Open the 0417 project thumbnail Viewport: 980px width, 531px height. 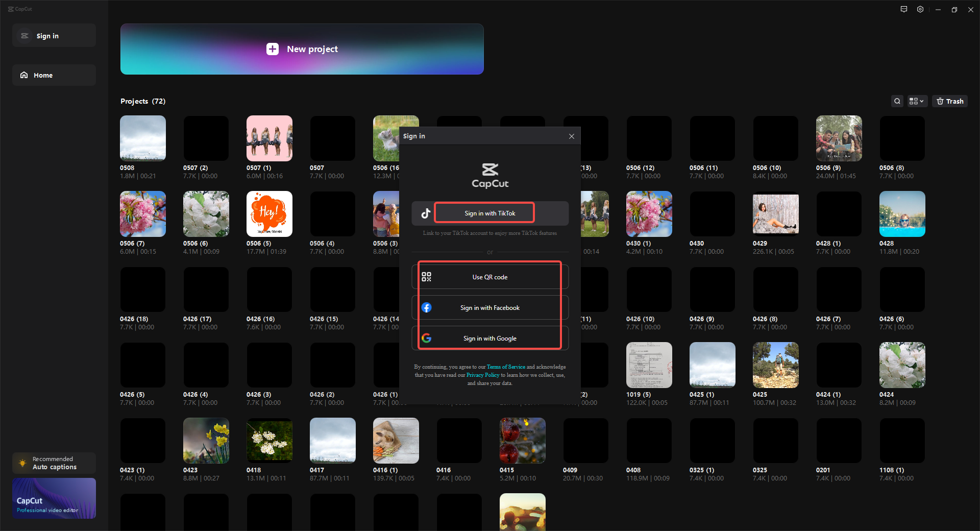[x=333, y=441]
